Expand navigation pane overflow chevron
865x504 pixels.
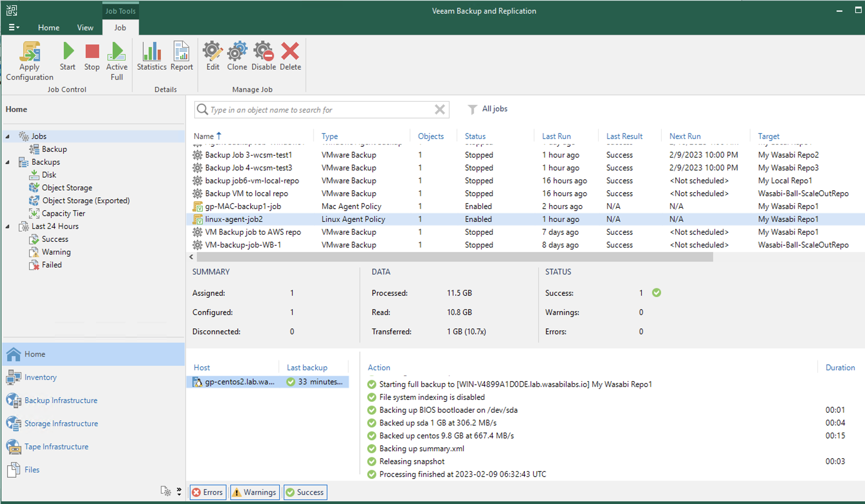pos(179,491)
